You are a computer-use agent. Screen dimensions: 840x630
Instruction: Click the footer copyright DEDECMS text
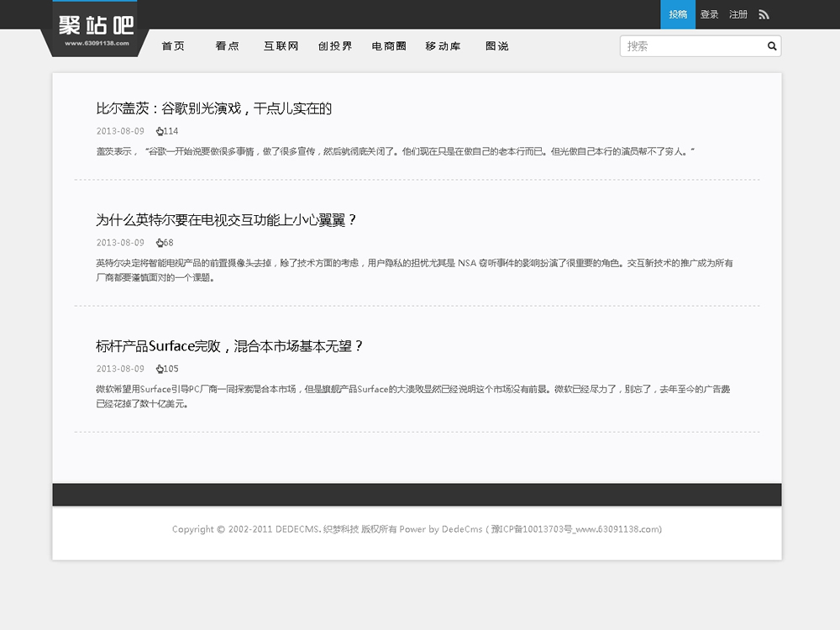click(x=417, y=529)
